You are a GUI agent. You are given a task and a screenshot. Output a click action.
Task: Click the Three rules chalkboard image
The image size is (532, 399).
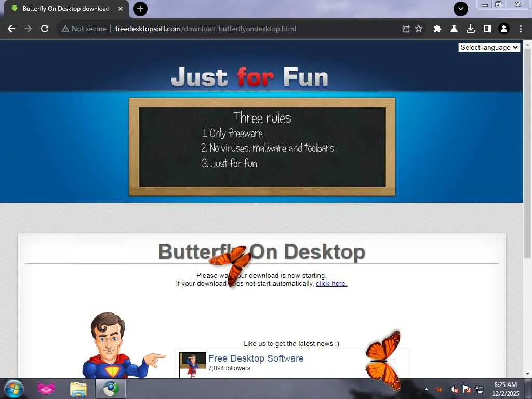point(262,147)
